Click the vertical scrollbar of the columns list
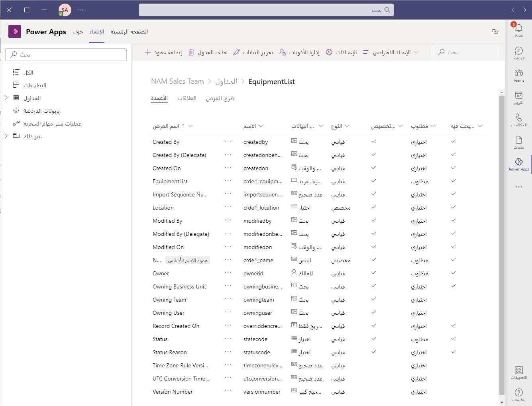532x406 pixels. 502,245
